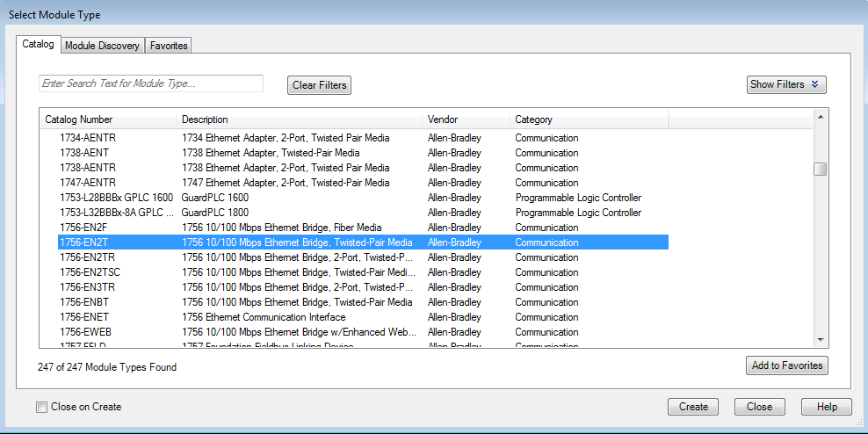Click the Close button
Viewport: 868px width, 434px height.
click(759, 407)
